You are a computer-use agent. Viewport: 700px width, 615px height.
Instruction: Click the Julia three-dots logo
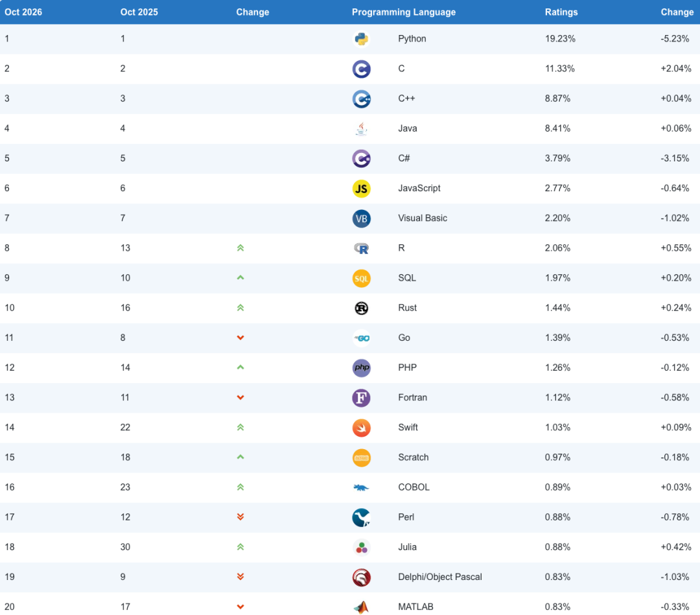click(361, 547)
